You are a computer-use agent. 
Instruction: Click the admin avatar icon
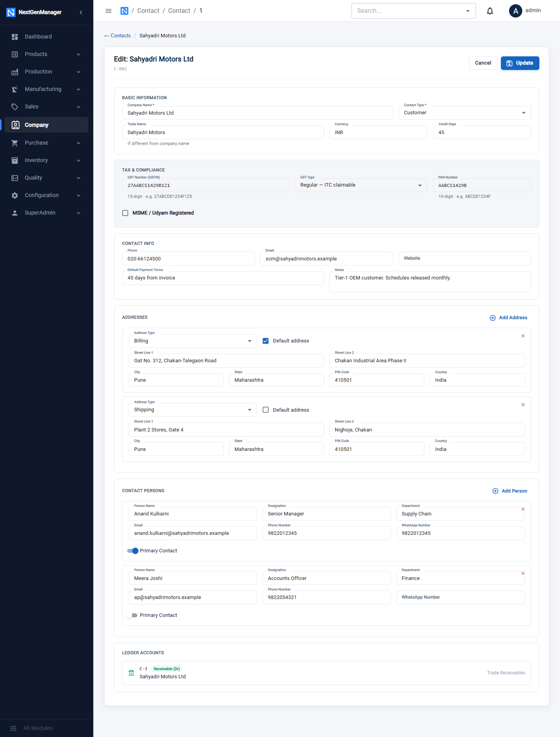click(x=516, y=11)
